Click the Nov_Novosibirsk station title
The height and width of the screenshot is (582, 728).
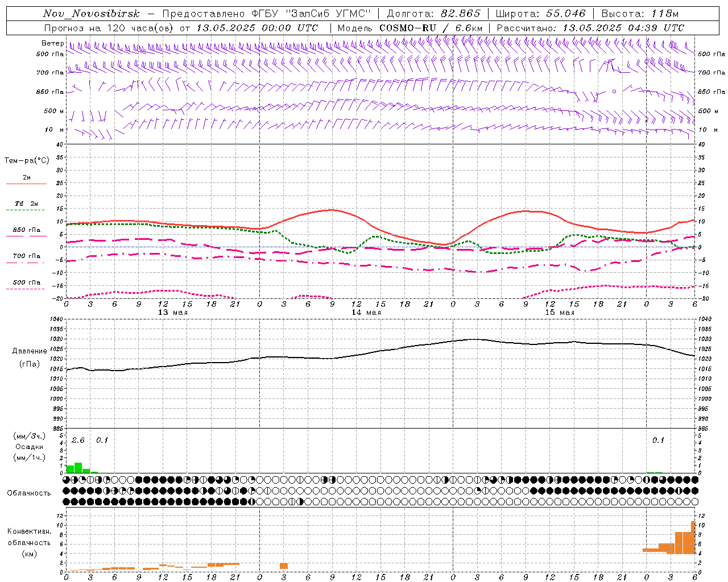tap(91, 14)
